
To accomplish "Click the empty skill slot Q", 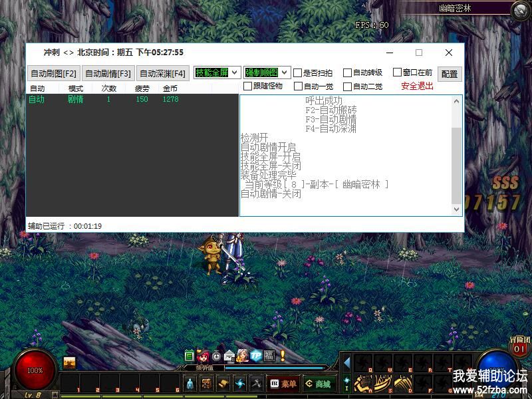I will pos(363,363).
